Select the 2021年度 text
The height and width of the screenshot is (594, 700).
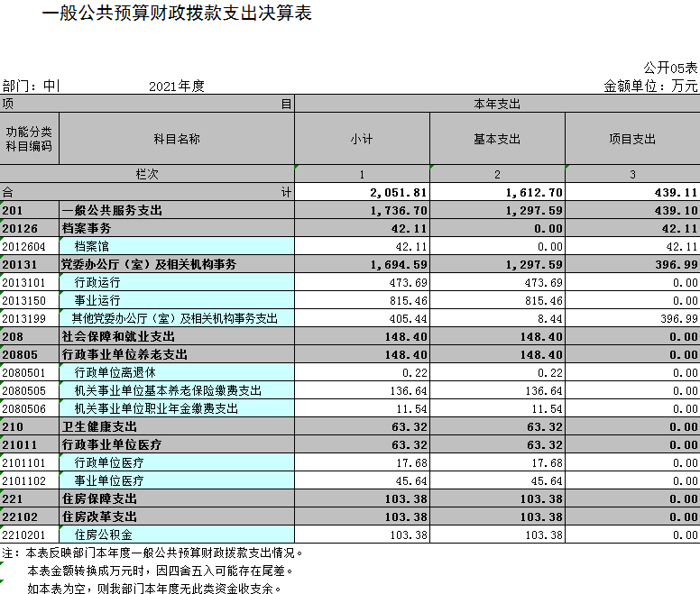(176, 86)
